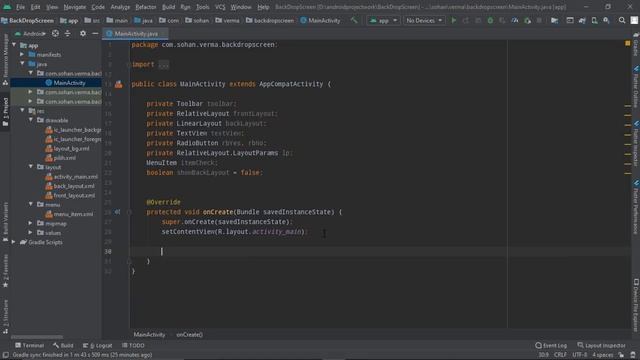
Task: Click the Profile app icon
Action: pos(515,20)
